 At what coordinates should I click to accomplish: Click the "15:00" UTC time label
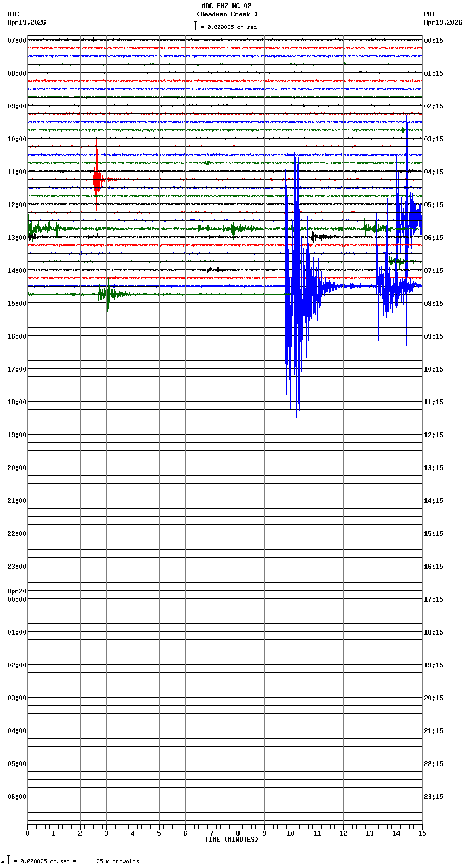point(17,304)
